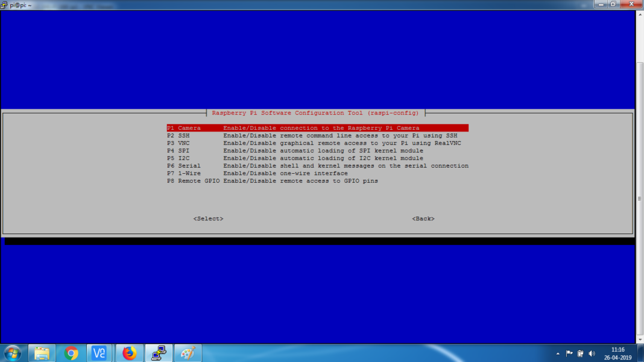Image resolution: width=644 pixels, height=362 pixels.
Task: Click the PuTTY icon in the taskbar
Action: [159, 353]
